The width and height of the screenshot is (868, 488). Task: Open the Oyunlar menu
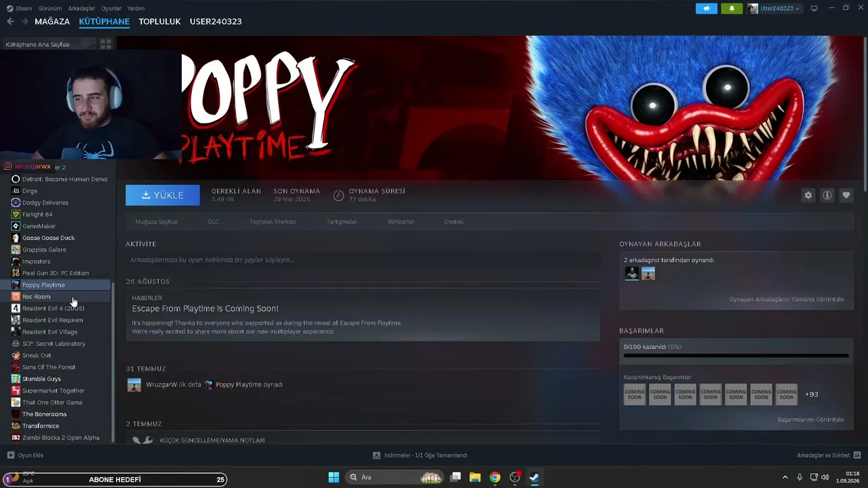111,8
